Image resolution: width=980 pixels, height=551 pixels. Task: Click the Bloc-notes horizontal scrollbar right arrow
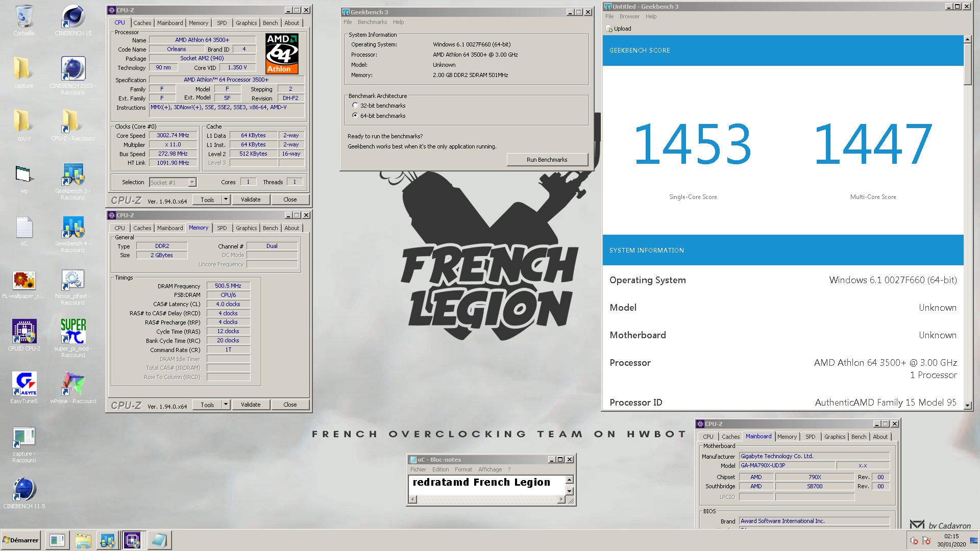561,499
